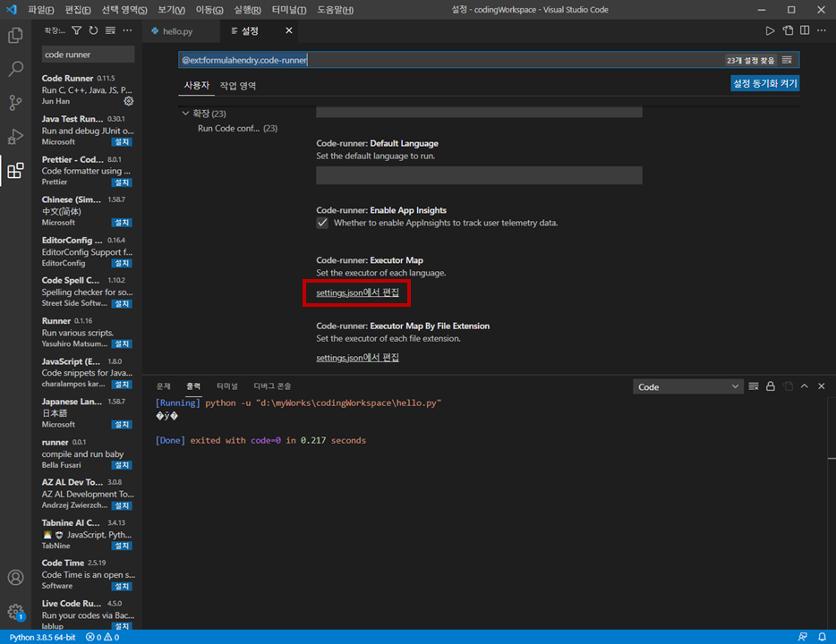The width and height of the screenshot is (836, 644).
Task: Open the Run and Debug view
Action: 15,136
